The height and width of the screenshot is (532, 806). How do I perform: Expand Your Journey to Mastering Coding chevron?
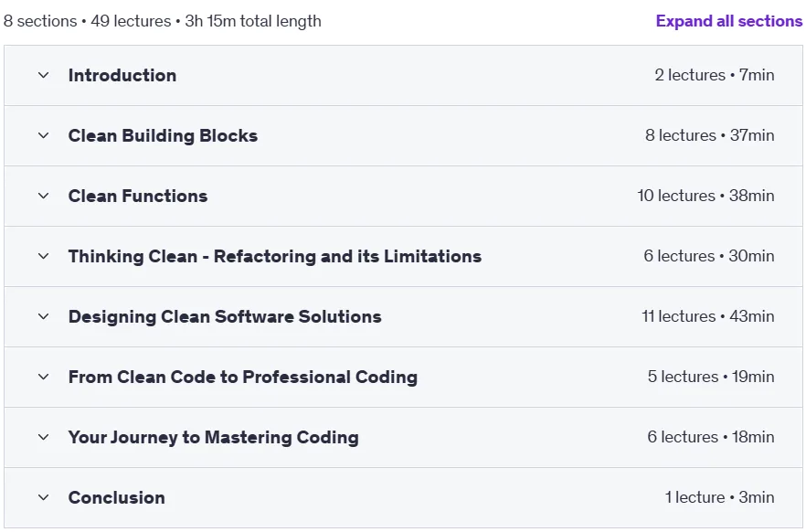(x=44, y=438)
